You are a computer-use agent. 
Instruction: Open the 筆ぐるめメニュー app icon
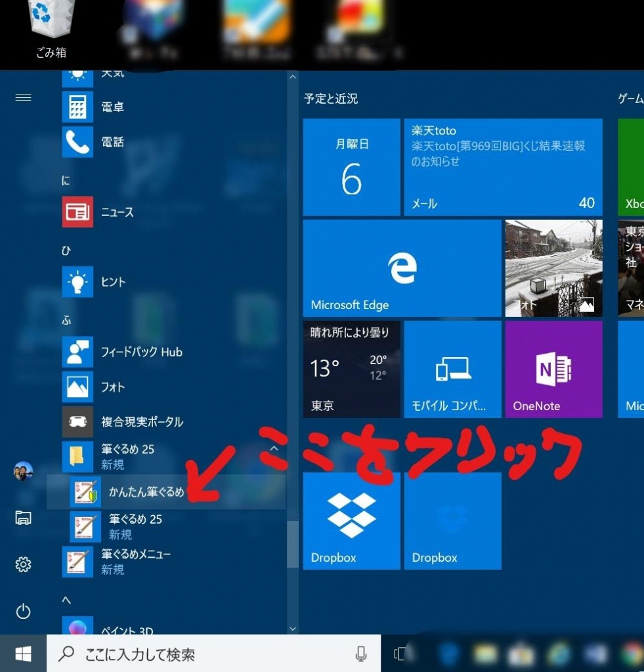tap(77, 562)
